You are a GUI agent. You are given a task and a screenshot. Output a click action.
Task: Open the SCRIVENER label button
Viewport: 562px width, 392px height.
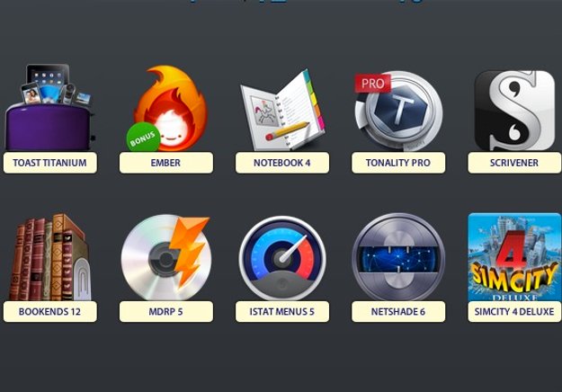514,163
